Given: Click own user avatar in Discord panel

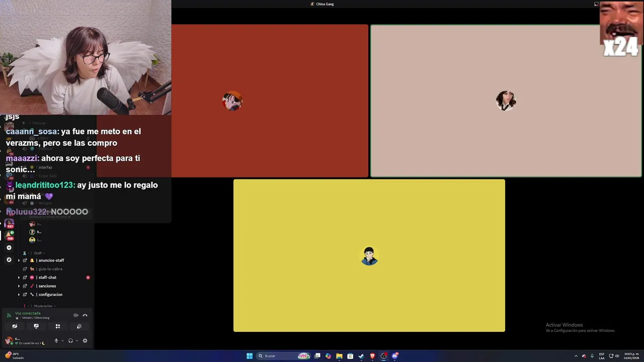Looking at the screenshot, I should [x=9, y=340].
